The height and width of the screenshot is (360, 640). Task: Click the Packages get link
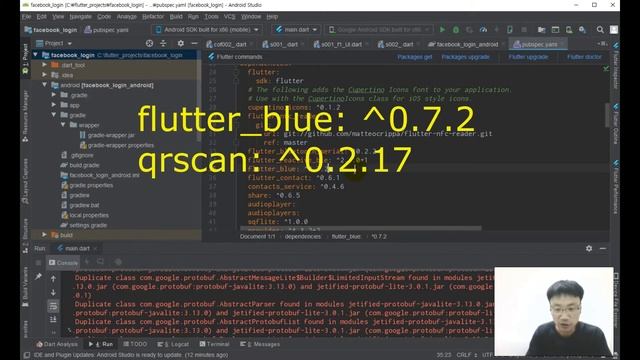(414, 57)
